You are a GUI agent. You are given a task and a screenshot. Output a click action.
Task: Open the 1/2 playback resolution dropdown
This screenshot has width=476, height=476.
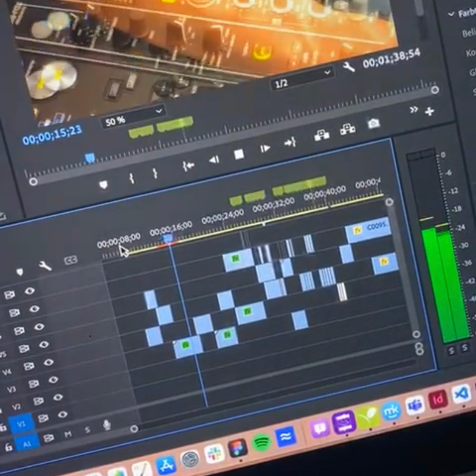tap(302, 78)
